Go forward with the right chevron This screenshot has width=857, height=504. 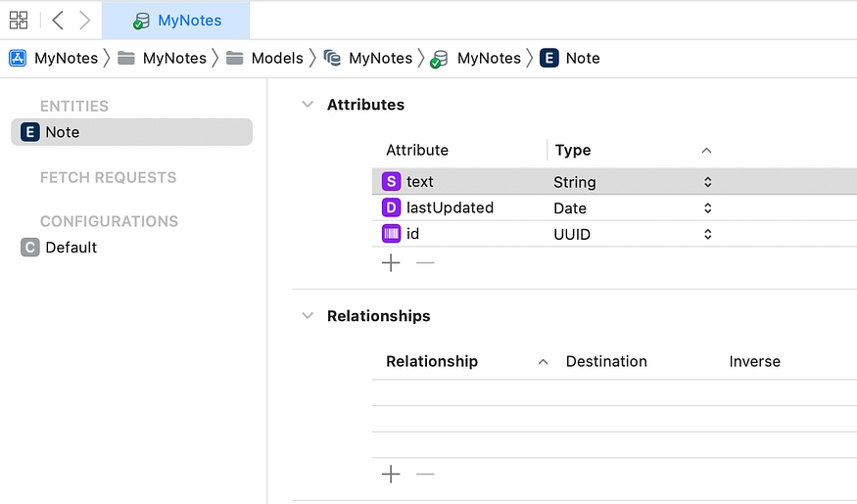pos(85,20)
